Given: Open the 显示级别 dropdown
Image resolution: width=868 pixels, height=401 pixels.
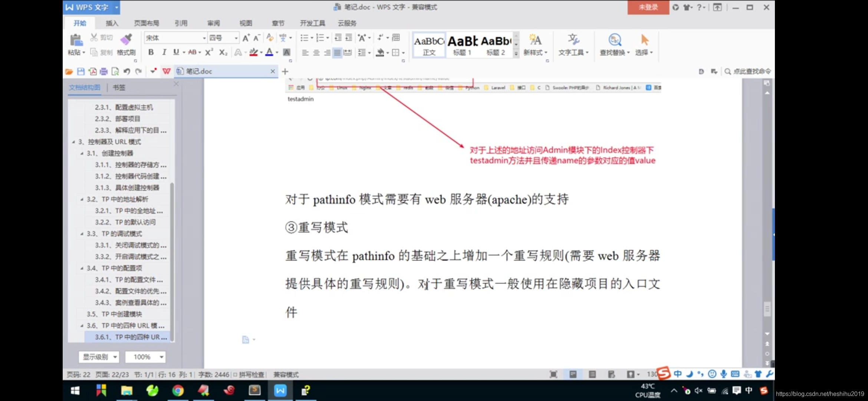Looking at the screenshot, I should click(99, 357).
